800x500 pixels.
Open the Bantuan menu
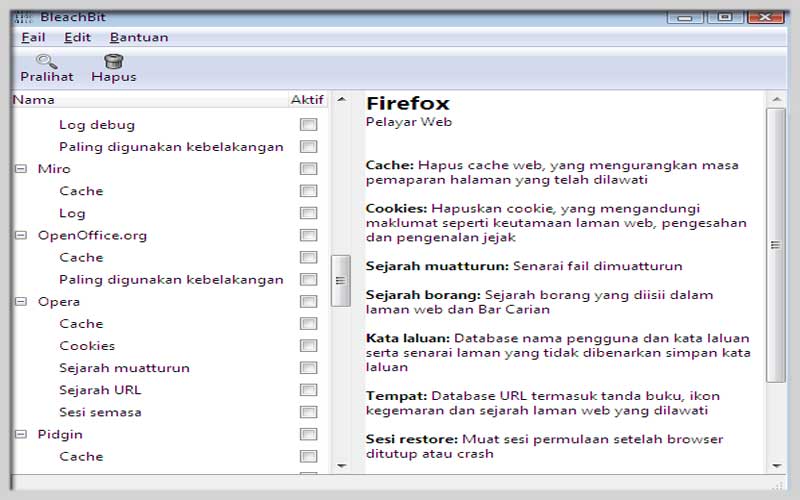[139, 38]
